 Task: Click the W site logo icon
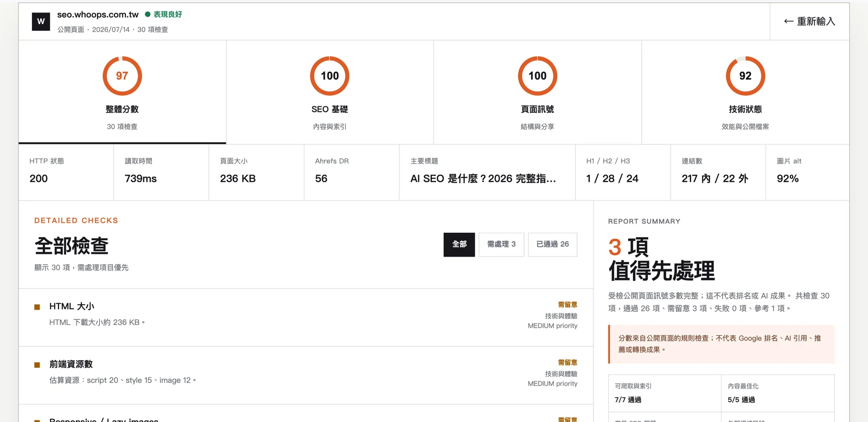click(41, 21)
